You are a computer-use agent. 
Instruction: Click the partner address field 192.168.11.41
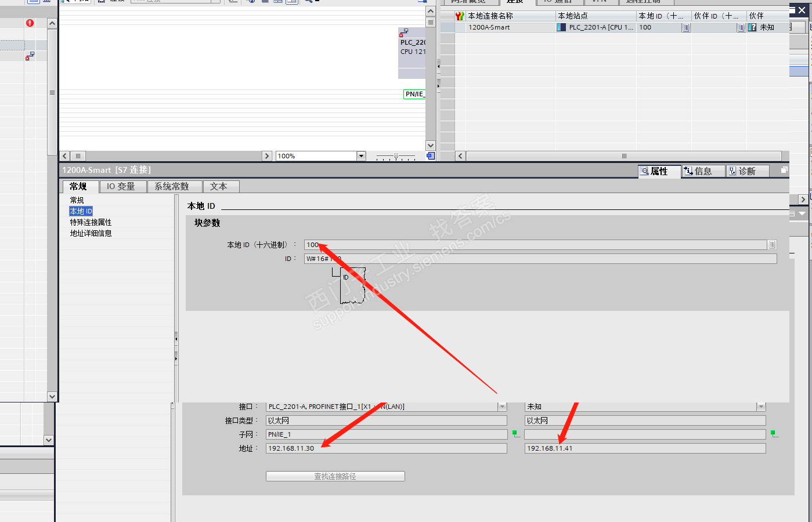click(x=645, y=448)
